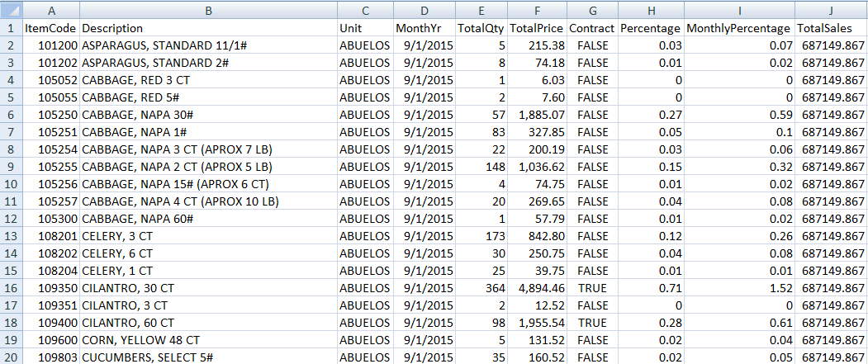Click the Select All corner button
The height and width of the screenshot is (364, 868).
pyautogui.click(x=11, y=10)
